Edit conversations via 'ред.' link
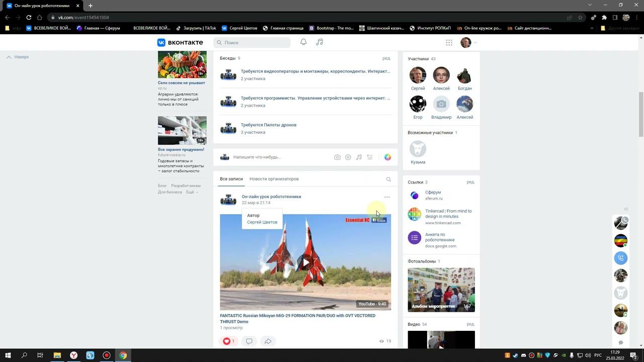 pyautogui.click(x=386, y=58)
